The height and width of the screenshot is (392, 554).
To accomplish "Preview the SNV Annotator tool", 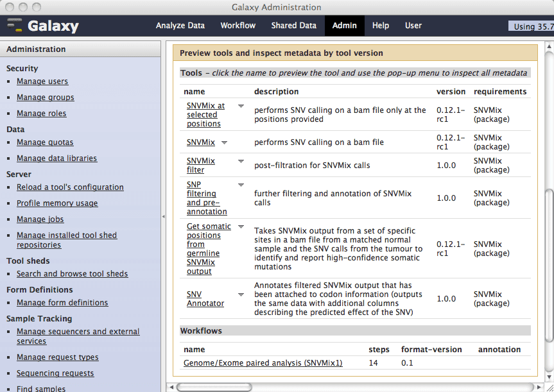I will (205, 299).
